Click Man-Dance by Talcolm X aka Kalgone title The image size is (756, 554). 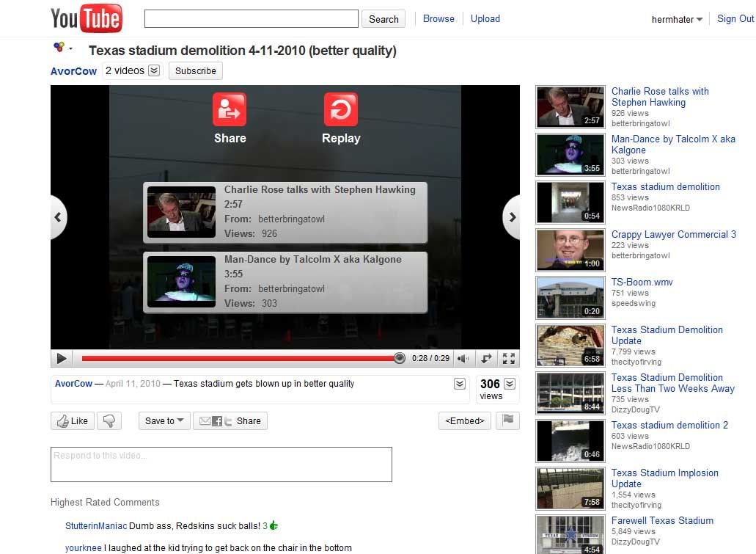point(673,145)
